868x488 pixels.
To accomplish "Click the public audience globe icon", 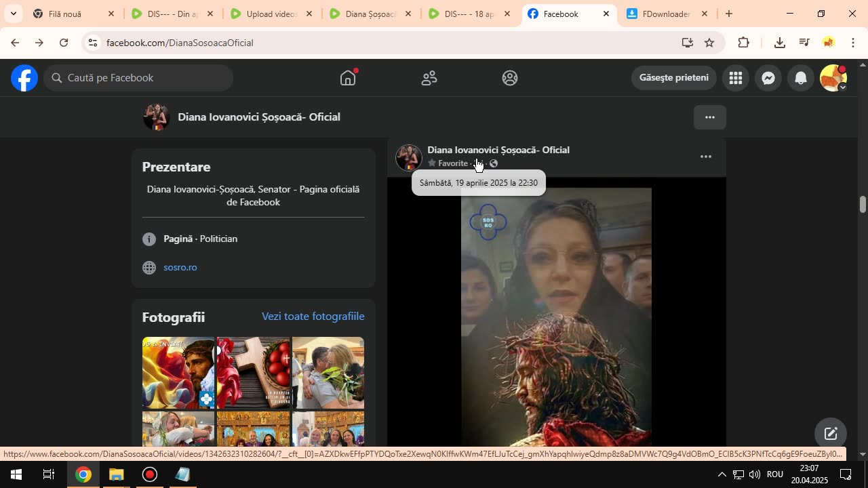I will tap(494, 163).
